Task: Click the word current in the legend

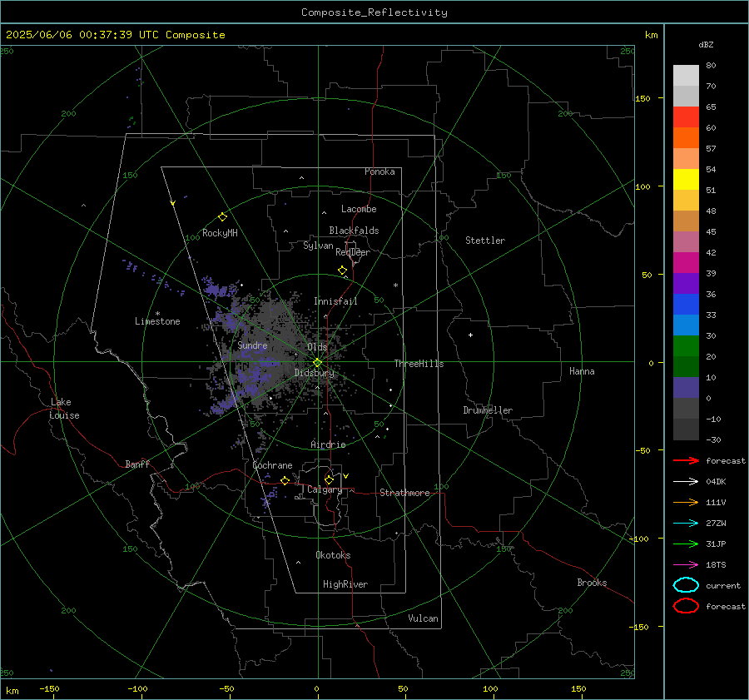Action: coord(722,586)
